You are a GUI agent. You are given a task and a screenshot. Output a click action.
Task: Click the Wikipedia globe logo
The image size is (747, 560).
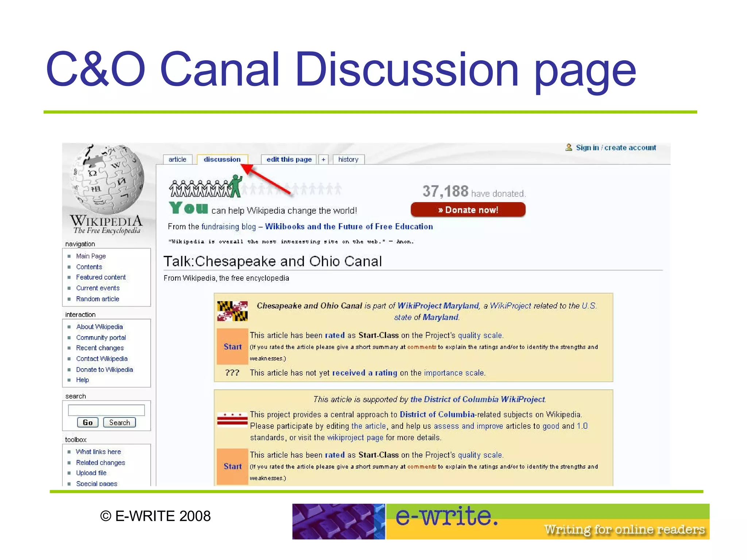click(107, 179)
